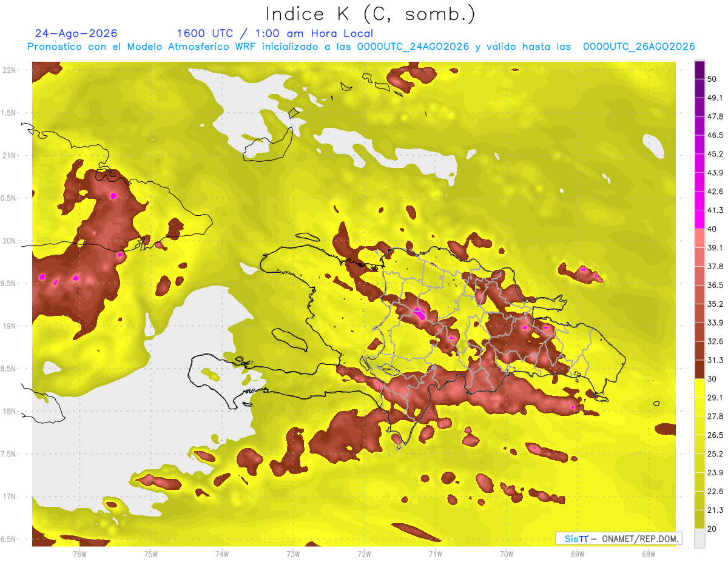The image size is (728, 562).
Task: Select the dark brown swatch between 30 and 31.3
Action: 699,369
